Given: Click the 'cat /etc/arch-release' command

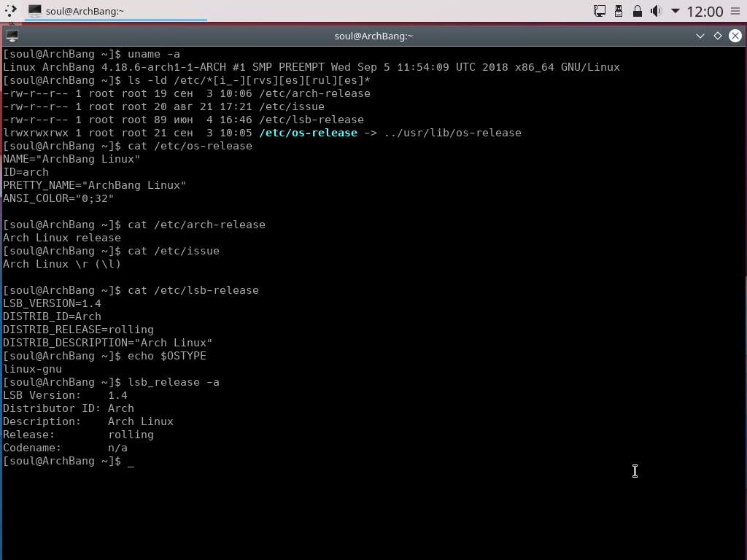Looking at the screenshot, I should tap(196, 225).
